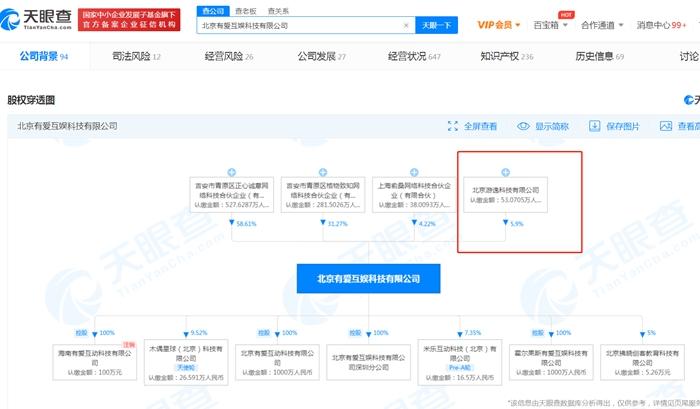
Task: Open 上海 partnership shareholder node 38.0093万
Action: tap(414, 195)
